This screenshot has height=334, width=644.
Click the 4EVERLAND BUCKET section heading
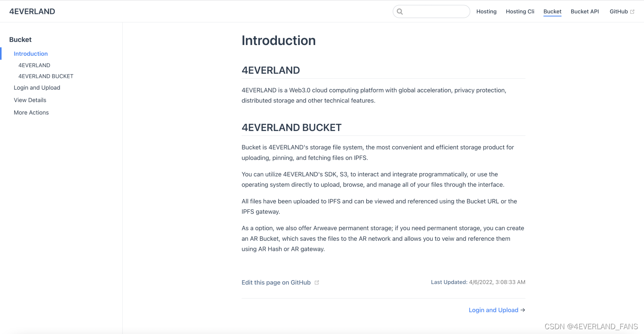click(291, 127)
